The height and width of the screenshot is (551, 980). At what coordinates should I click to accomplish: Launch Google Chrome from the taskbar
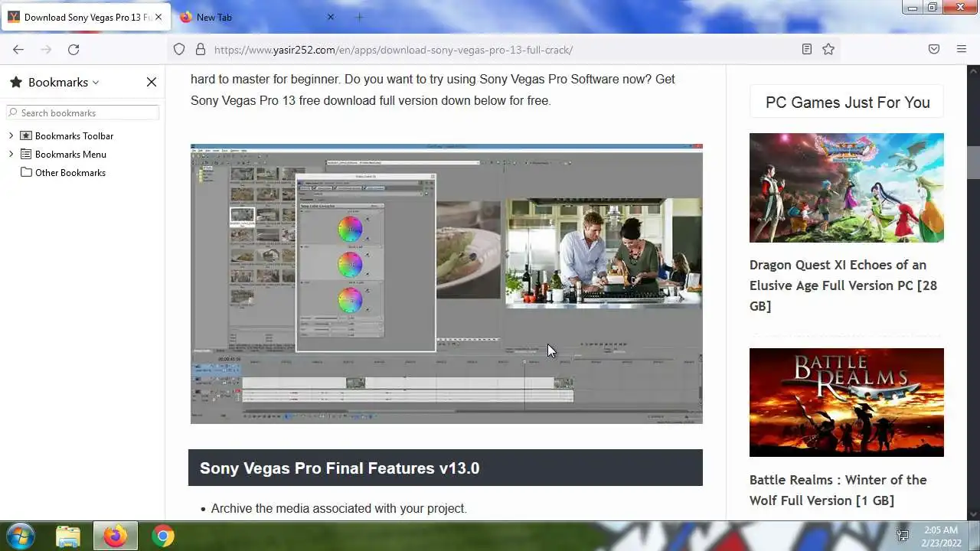pyautogui.click(x=162, y=536)
